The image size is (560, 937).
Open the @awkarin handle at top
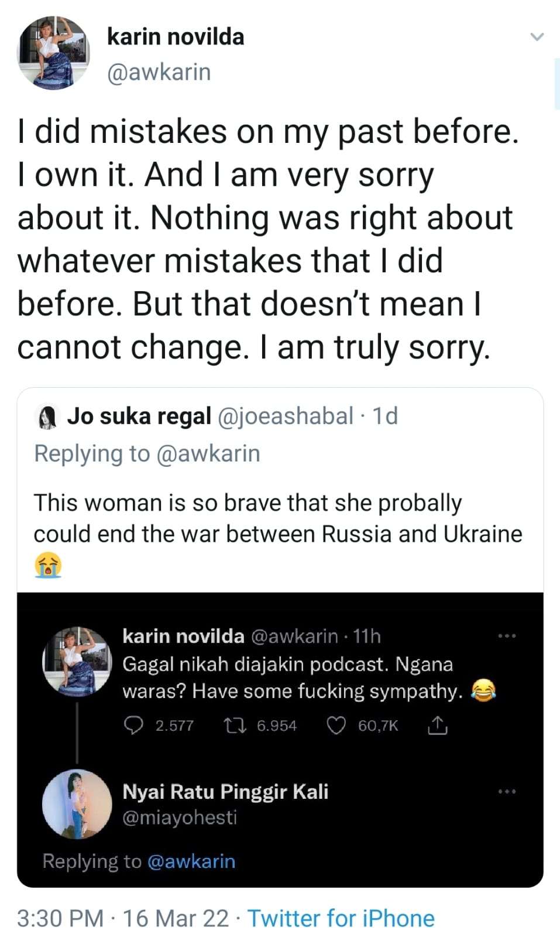[159, 72]
